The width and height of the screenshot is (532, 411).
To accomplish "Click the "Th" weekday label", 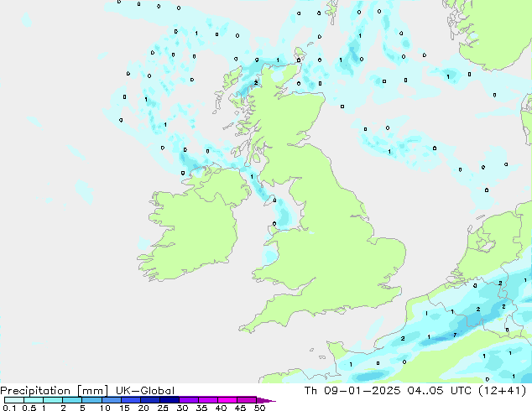I will tap(310, 390).
